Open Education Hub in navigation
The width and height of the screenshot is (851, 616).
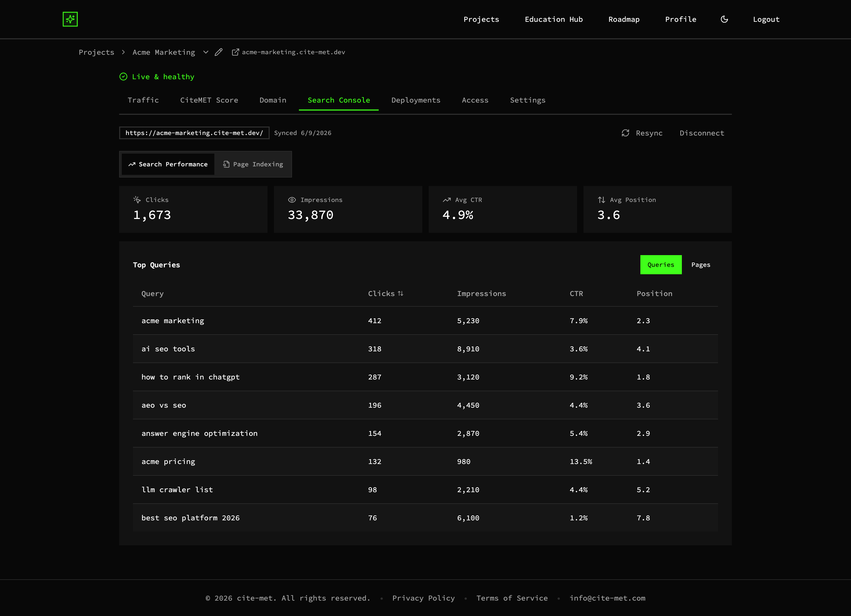pyautogui.click(x=553, y=19)
